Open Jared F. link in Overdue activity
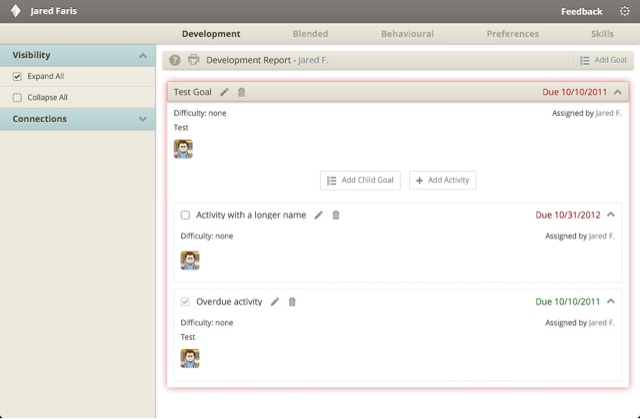 602,323
